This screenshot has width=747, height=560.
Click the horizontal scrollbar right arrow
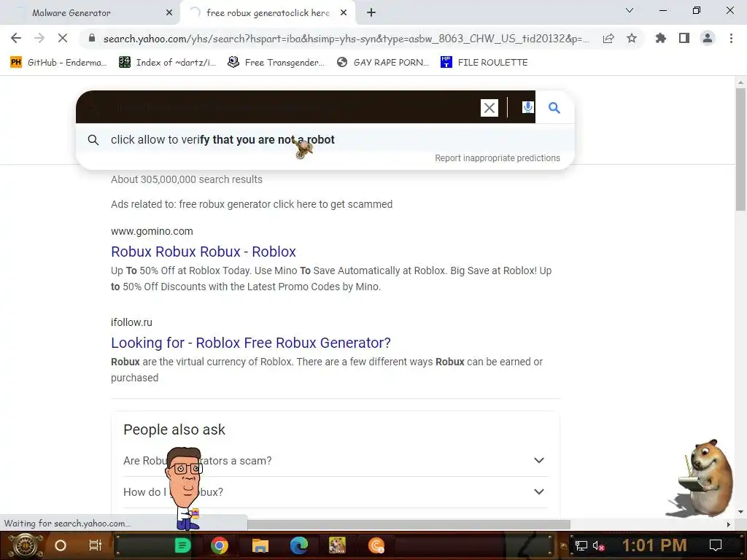(729, 524)
